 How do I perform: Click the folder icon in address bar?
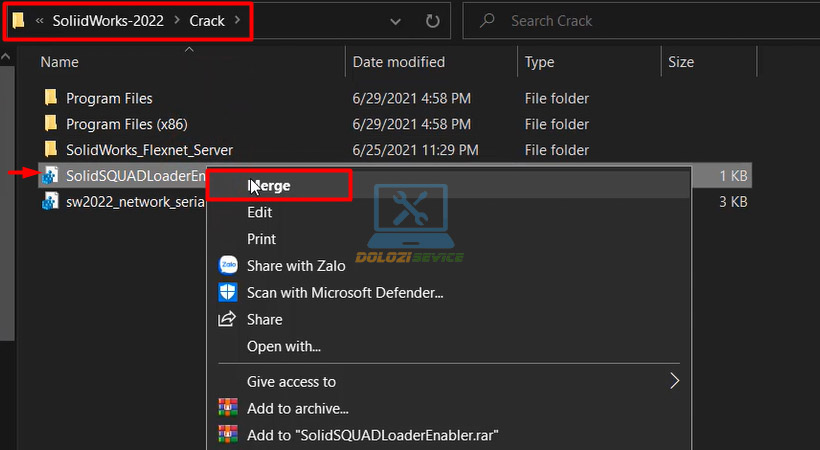click(18, 20)
